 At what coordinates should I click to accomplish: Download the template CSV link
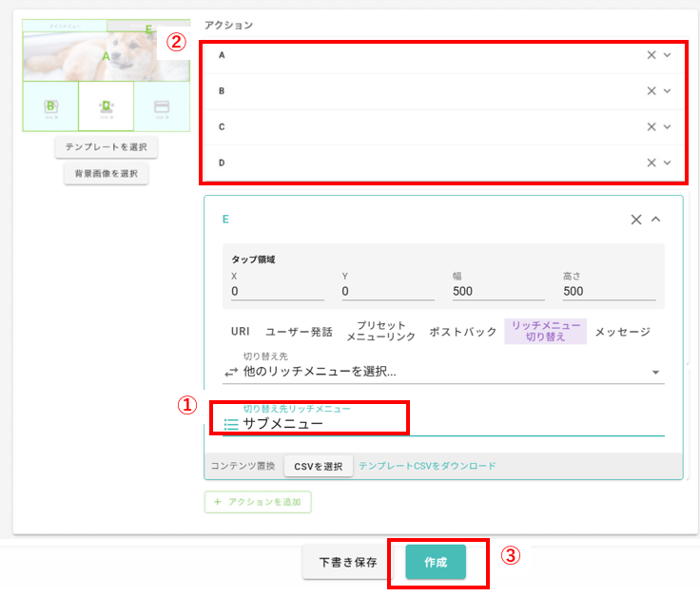pyautogui.click(x=427, y=466)
